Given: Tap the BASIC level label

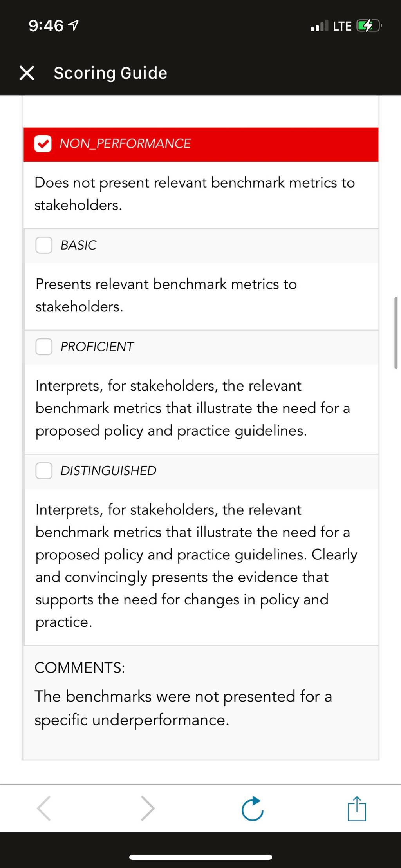Looking at the screenshot, I should tap(78, 245).
